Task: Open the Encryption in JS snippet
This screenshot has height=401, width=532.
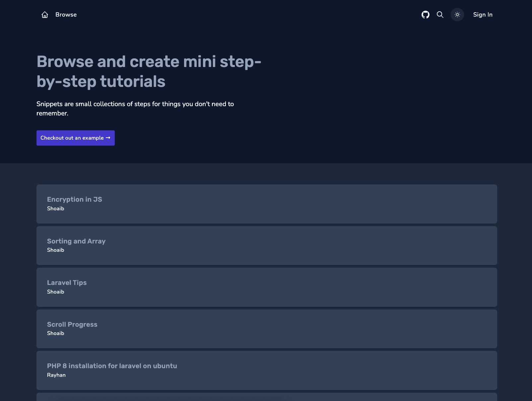Action: pos(75,199)
